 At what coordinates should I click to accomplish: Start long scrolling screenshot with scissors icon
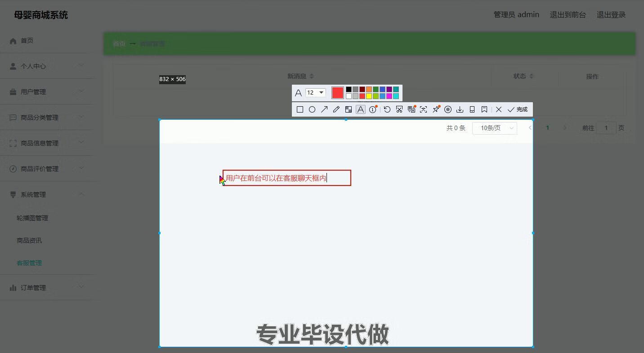tap(399, 109)
